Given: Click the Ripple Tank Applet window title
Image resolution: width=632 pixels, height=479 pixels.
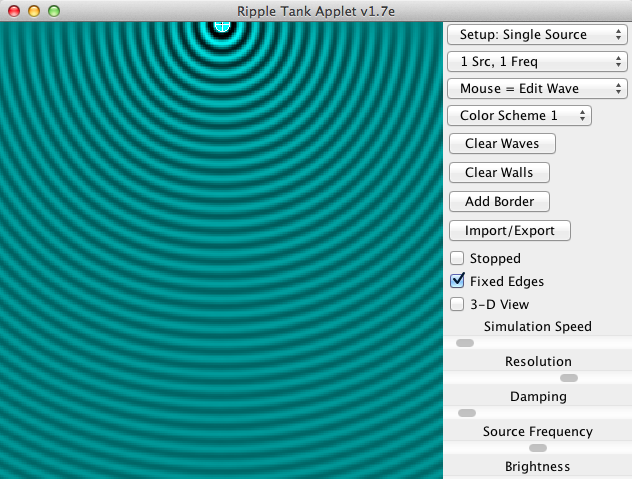Looking at the screenshot, I should coord(316,11).
